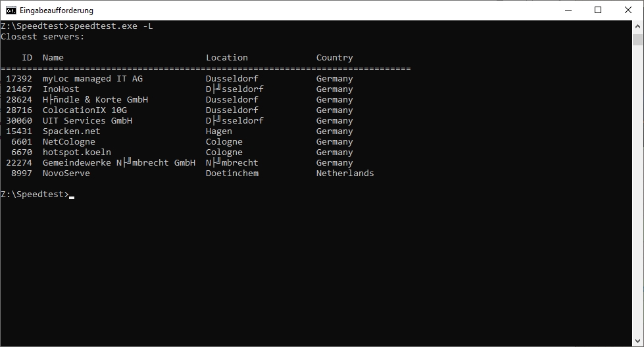Click the vertical scrollbar thumb
This screenshot has width=644, height=347.
click(x=637, y=40)
